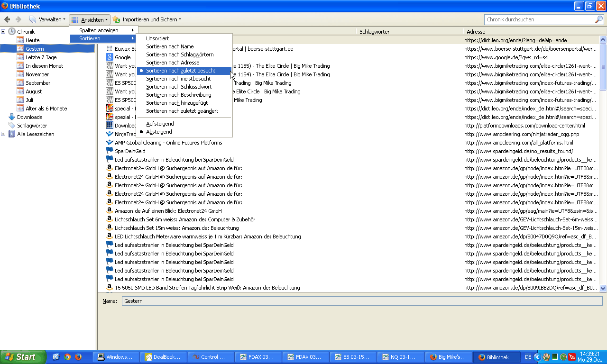
Task: Open Downloads via its blue arrow icon
Action: click(x=12, y=117)
